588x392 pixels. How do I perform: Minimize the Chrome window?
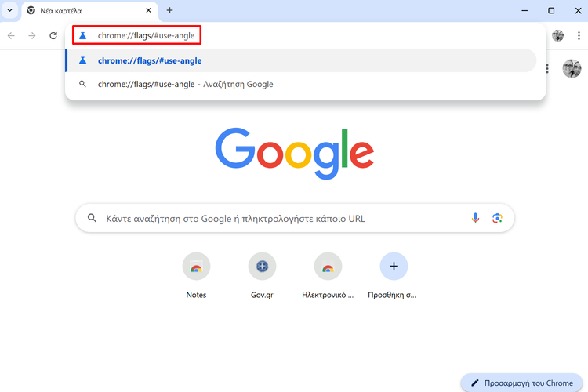(524, 10)
